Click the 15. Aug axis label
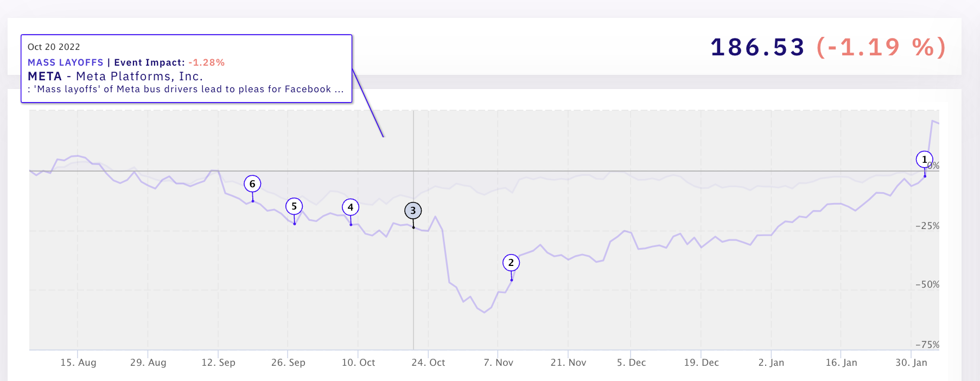The image size is (980, 381). pyautogui.click(x=78, y=363)
